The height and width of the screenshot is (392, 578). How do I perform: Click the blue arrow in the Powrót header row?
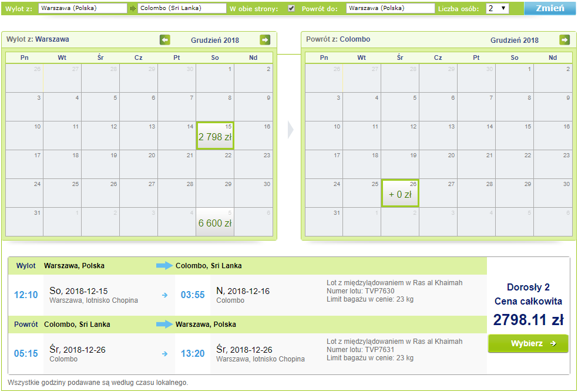point(164,324)
